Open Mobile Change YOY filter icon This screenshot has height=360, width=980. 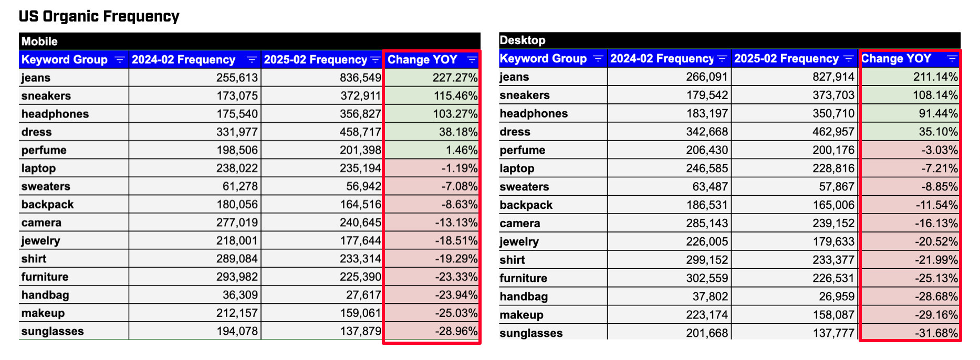coord(472,60)
